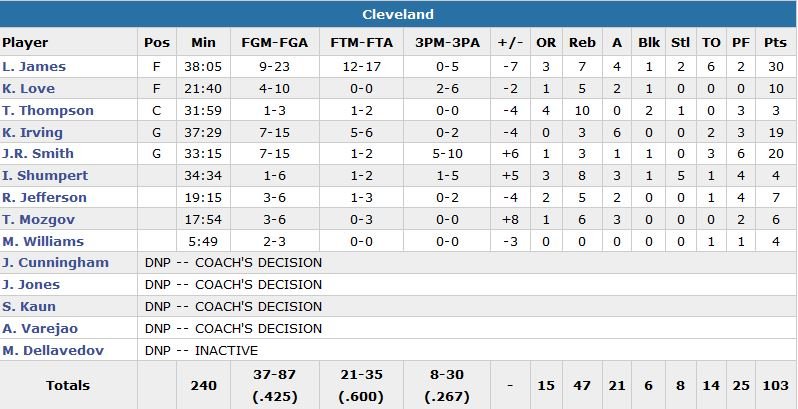Click I. Shumpert player name
Image resolution: width=798 pixels, height=409 pixels.
[45, 176]
